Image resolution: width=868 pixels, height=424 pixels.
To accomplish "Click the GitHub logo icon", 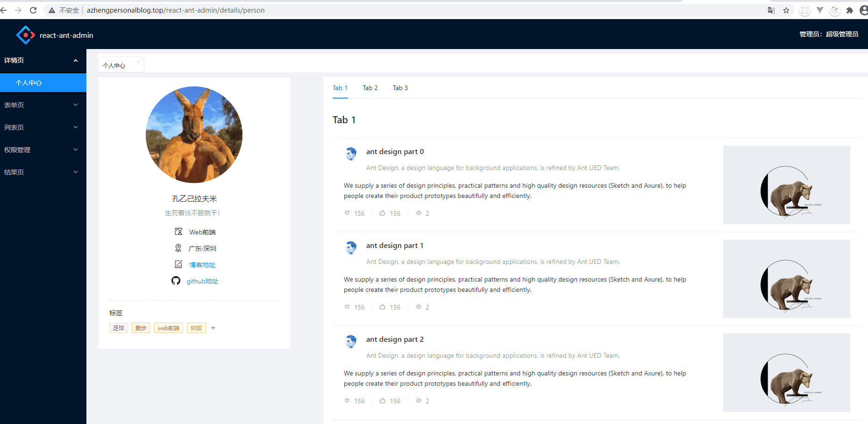I will [x=176, y=281].
